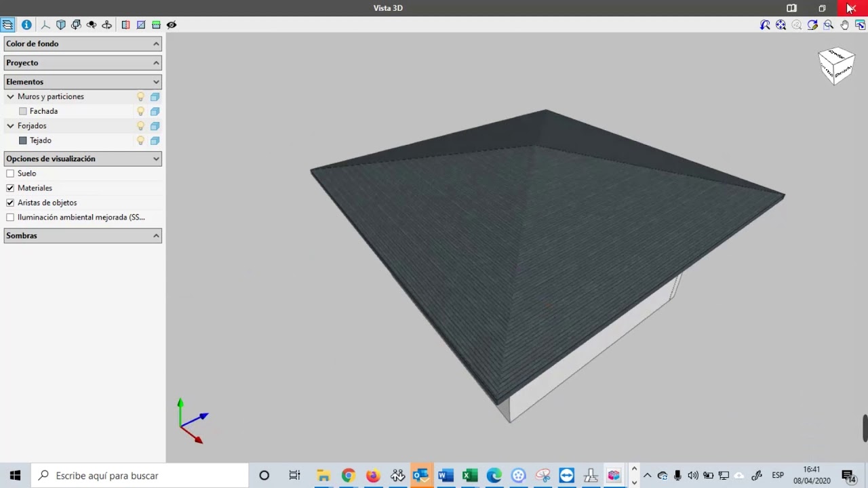This screenshot has width=868, height=488.
Task: Click the Vista 3D window title
Action: click(388, 8)
